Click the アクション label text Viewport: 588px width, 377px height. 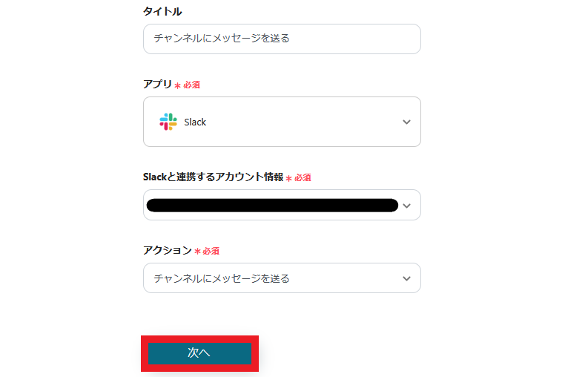coord(168,251)
